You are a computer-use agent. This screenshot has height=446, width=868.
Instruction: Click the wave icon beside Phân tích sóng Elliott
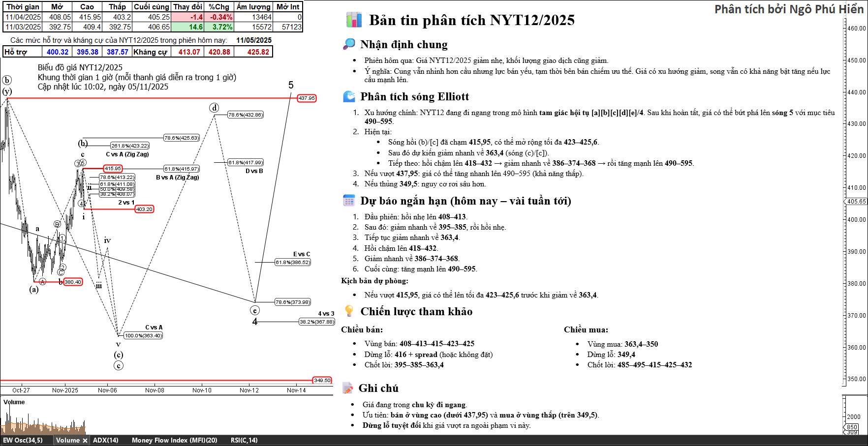tap(349, 96)
